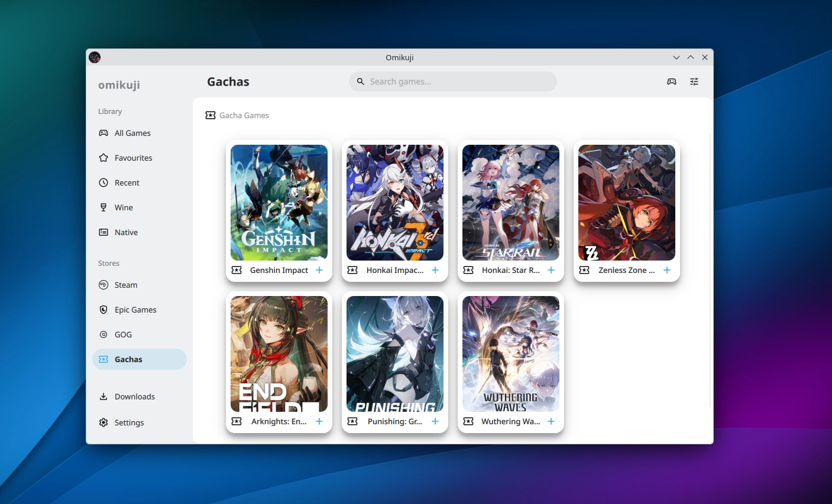
Task: Add Punishing: Gray Raven with plus icon
Action: coord(435,421)
